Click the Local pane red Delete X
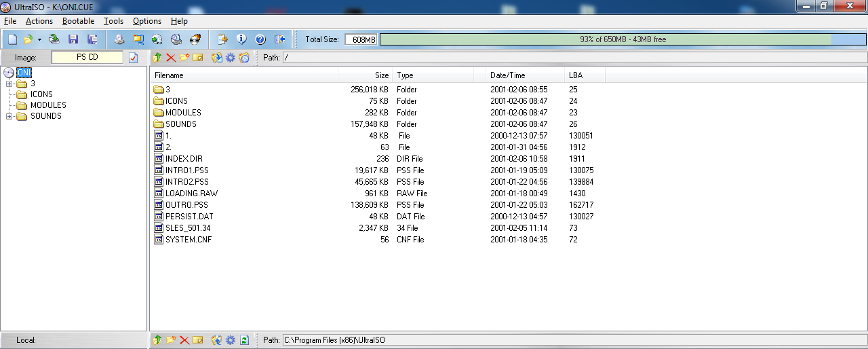 coord(184,340)
